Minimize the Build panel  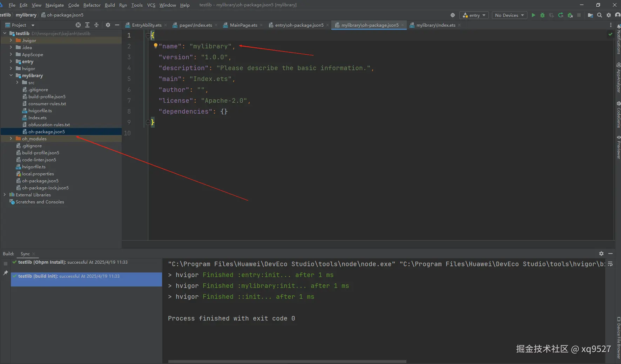610,254
